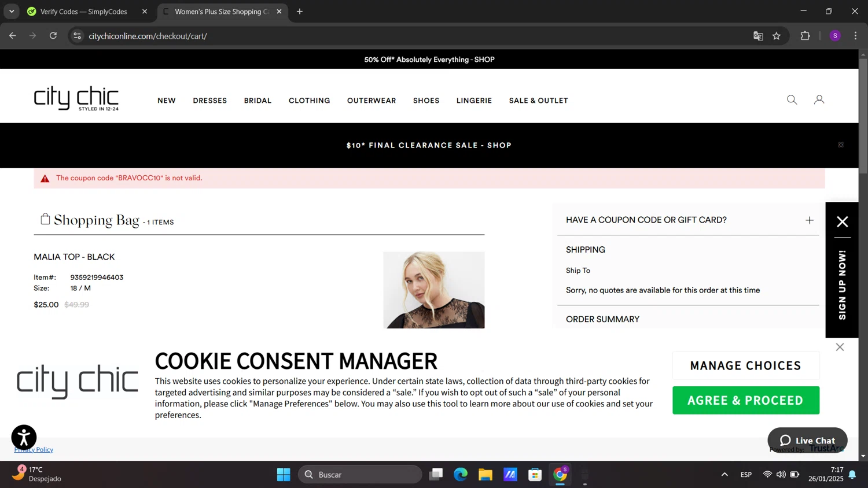Screen dimensions: 868x488
Task: Open the LINGERIE menu
Action: [x=474, y=101]
